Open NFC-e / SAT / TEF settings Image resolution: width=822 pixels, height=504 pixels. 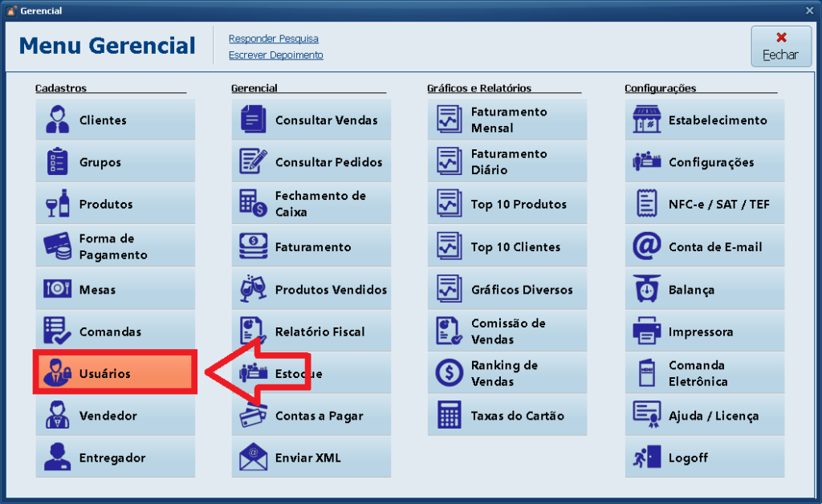point(704,204)
